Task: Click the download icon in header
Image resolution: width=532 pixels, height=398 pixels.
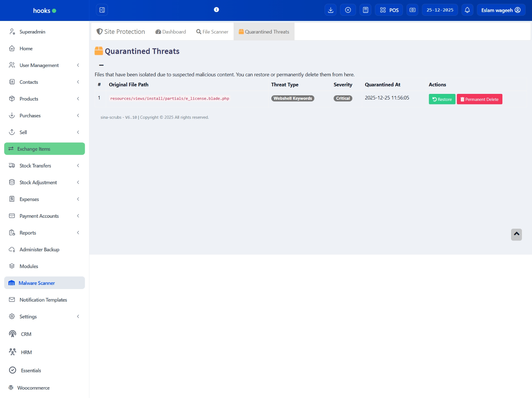Action: pyautogui.click(x=331, y=10)
